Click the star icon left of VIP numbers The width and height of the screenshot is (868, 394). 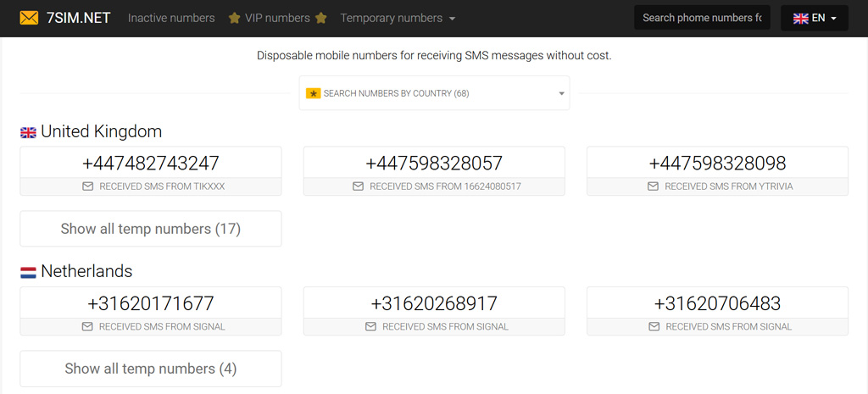[x=234, y=18]
